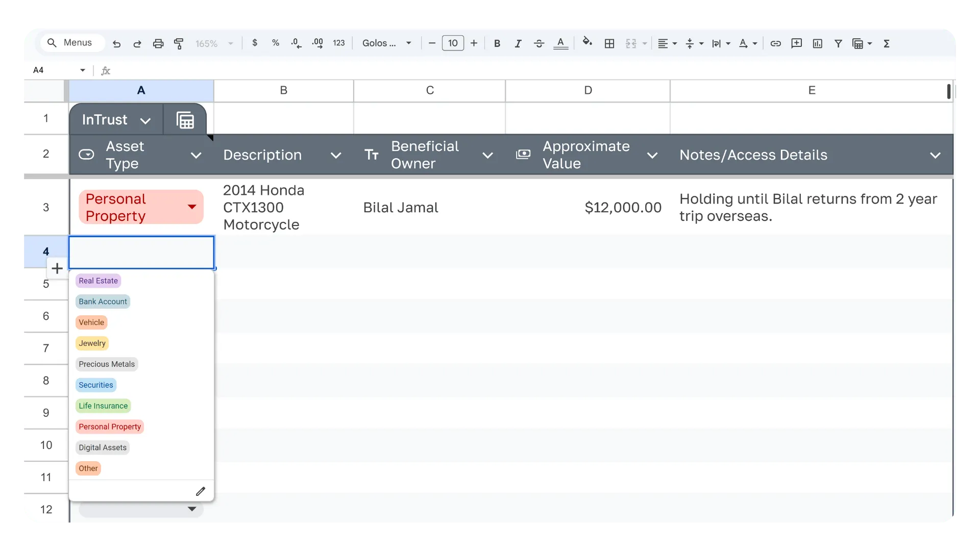Open the fill color bucket
The width and height of the screenshot is (980, 551).
(587, 42)
